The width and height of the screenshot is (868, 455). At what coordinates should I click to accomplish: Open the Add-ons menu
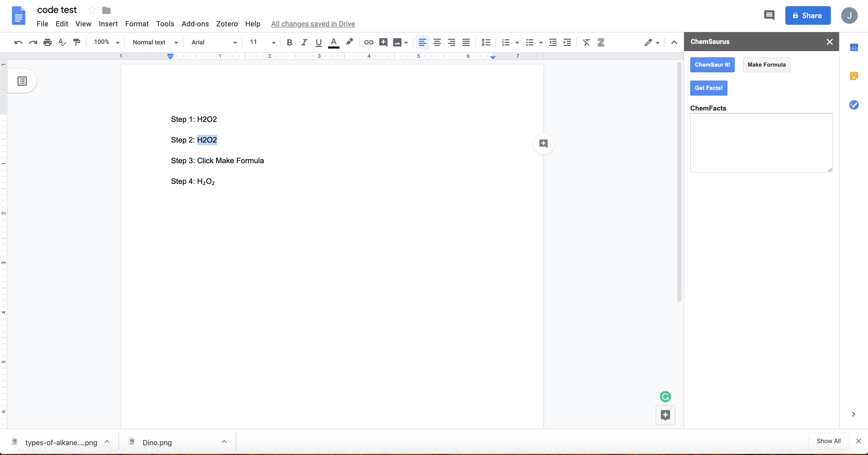195,24
